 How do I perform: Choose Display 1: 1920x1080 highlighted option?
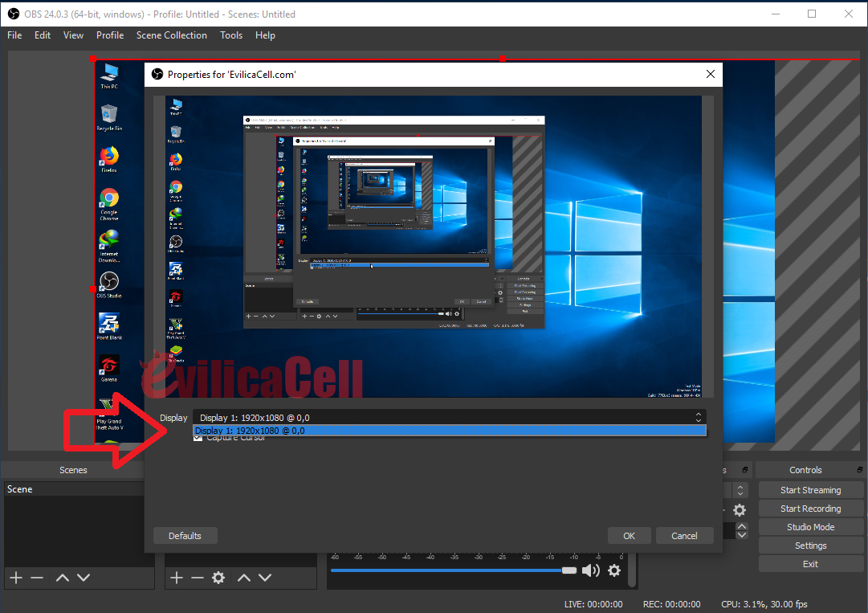coord(450,431)
